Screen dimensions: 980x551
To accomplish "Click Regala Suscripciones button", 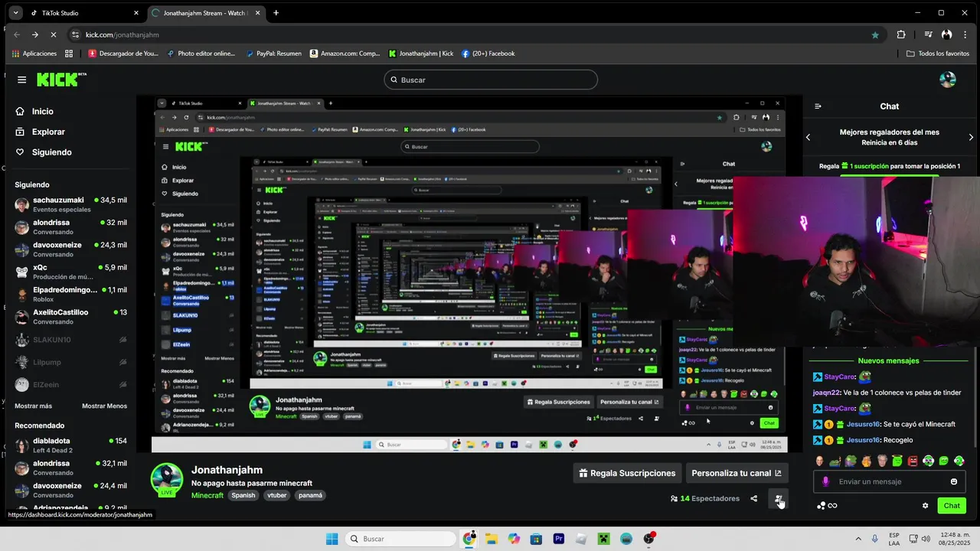I will (x=627, y=473).
